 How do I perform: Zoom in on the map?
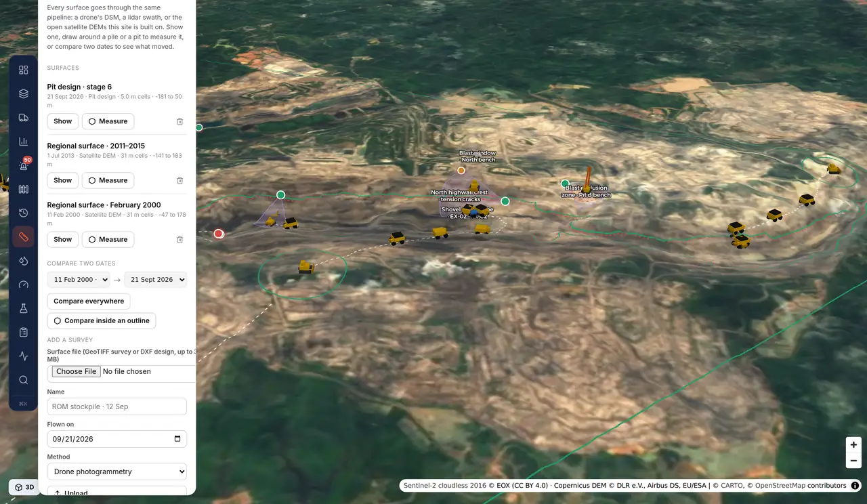(853, 445)
